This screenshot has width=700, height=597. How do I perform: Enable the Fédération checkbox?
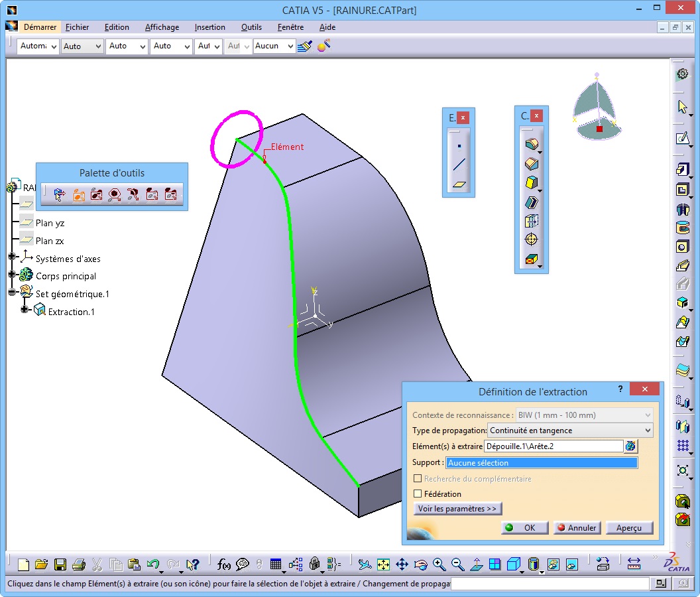[x=418, y=494]
